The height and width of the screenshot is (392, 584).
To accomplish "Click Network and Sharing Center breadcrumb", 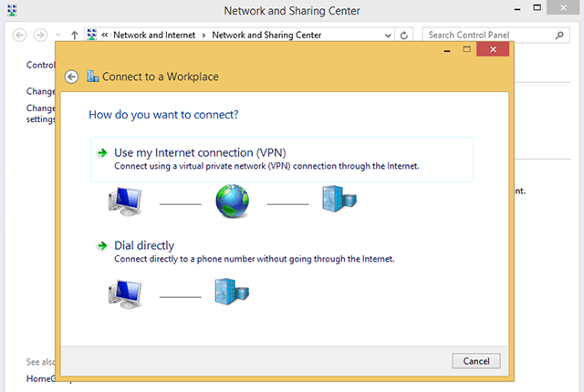I will coord(266,35).
